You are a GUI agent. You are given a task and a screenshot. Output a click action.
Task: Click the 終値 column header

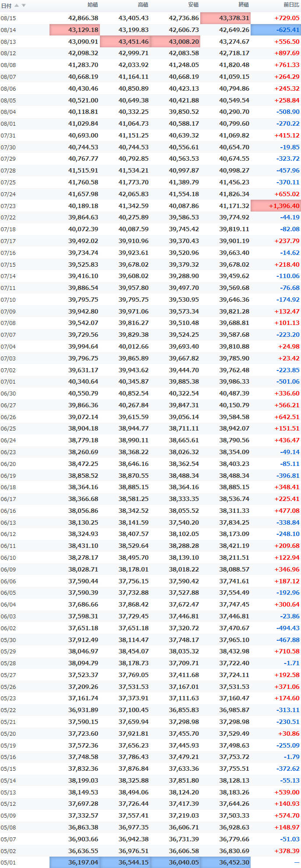tap(244, 5)
